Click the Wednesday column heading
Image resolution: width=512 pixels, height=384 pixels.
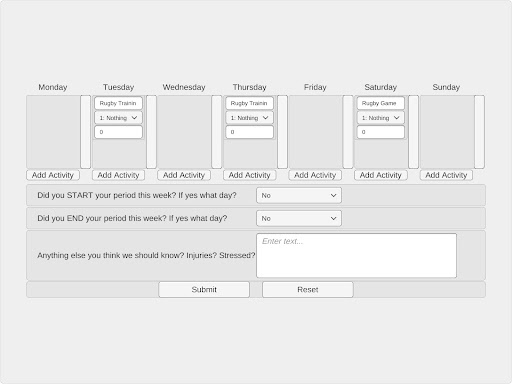coord(184,87)
